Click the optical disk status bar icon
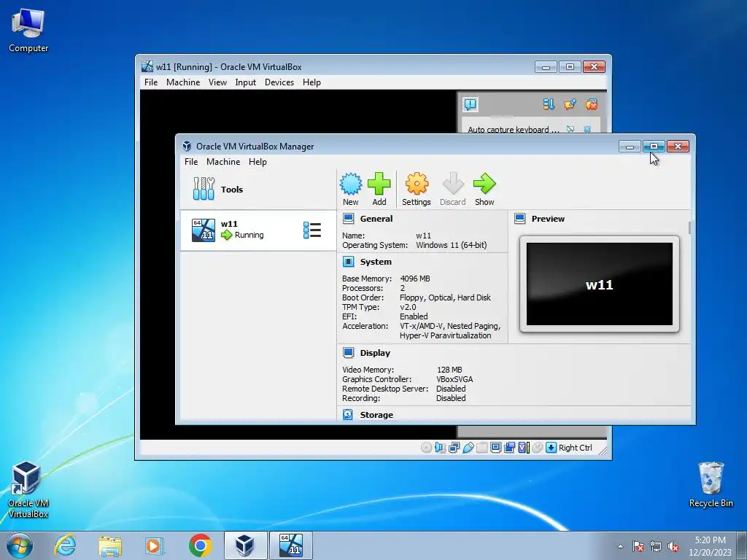The height and width of the screenshot is (560, 747). (426, 448)
